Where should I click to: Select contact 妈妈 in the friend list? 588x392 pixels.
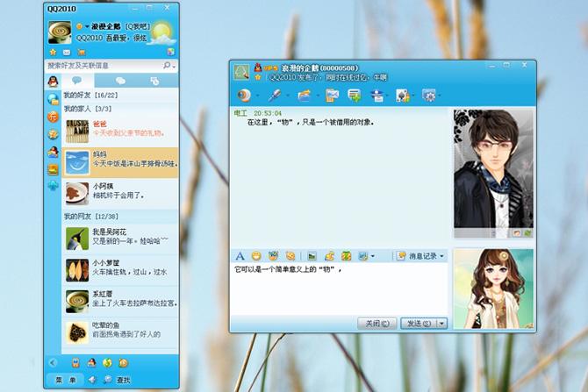tap(119, 162)
